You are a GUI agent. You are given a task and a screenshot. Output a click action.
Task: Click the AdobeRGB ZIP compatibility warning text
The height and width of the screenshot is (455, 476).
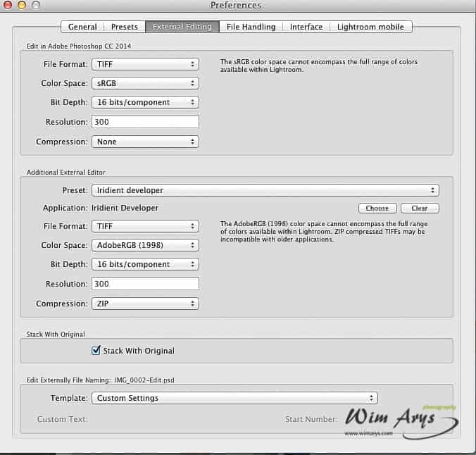tap(324, 232)
